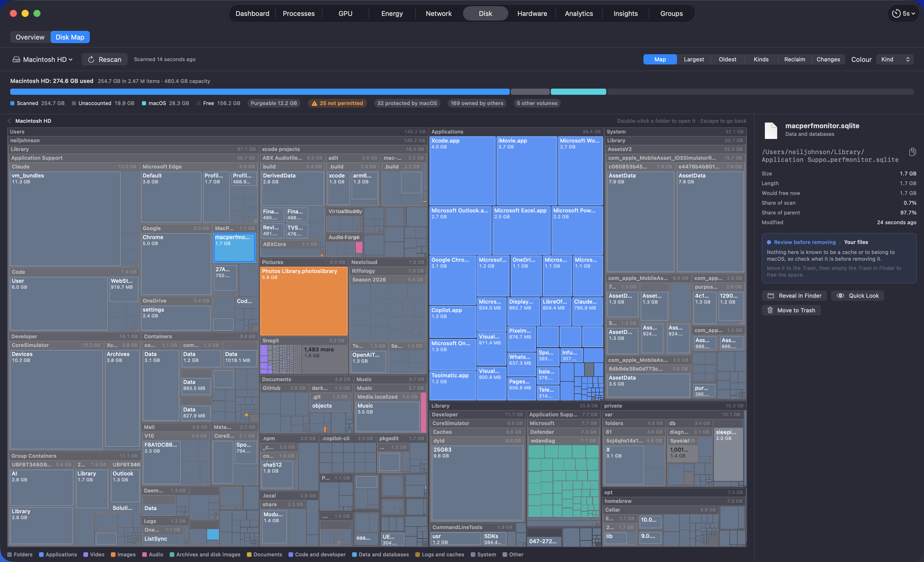
Task: Select the Disk Map sub-tab
Action: click(x=70, y=37)
